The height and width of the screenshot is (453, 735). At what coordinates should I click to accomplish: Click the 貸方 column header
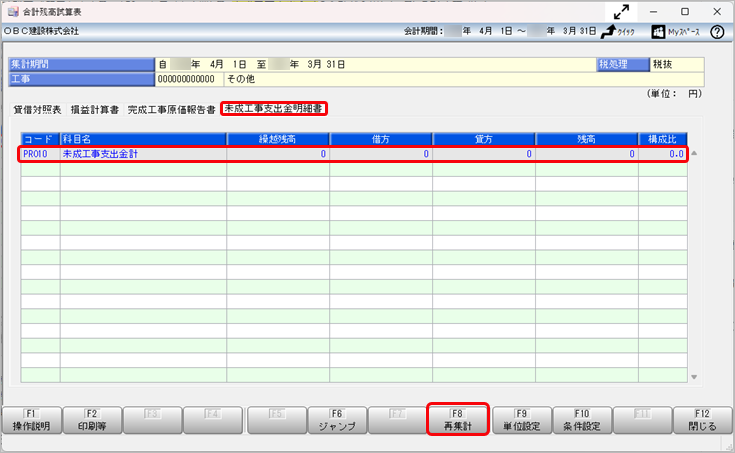484,139
